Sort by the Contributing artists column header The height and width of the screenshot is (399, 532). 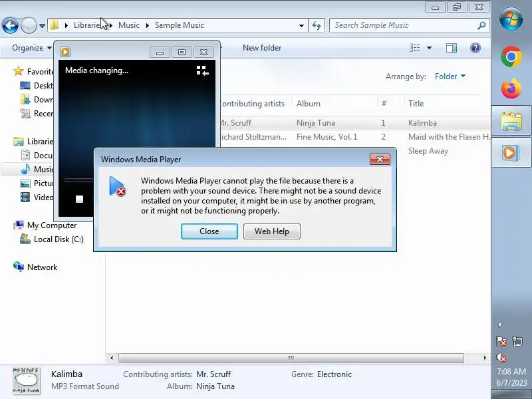tap(252, 104)
